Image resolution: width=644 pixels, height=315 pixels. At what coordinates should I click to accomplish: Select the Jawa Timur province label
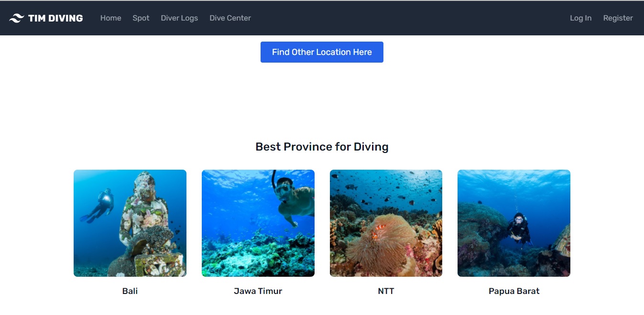click(x=258, y=291)
